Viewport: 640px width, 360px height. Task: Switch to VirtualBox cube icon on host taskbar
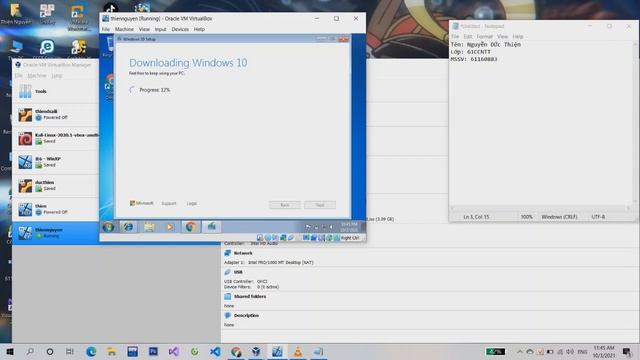[x=256, y=351]
